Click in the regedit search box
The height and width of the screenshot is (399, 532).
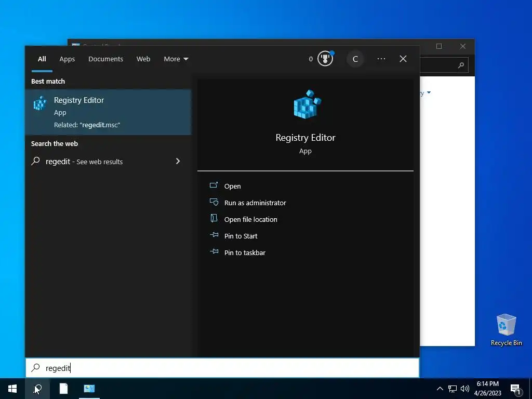tap(222, 368)
